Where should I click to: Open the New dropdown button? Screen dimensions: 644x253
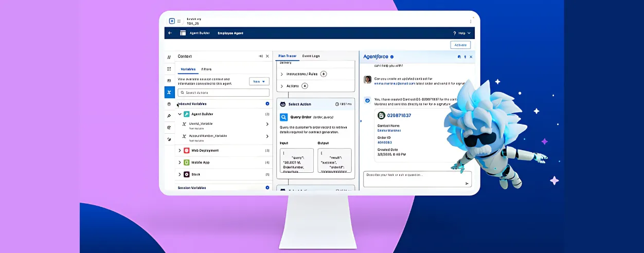259,81
